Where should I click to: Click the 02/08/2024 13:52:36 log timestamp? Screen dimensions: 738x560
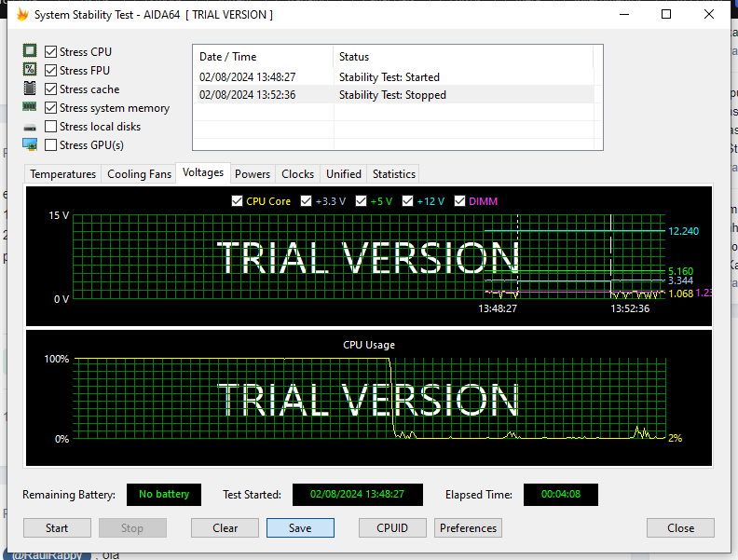pyautogui.click(x=248, y=95)
